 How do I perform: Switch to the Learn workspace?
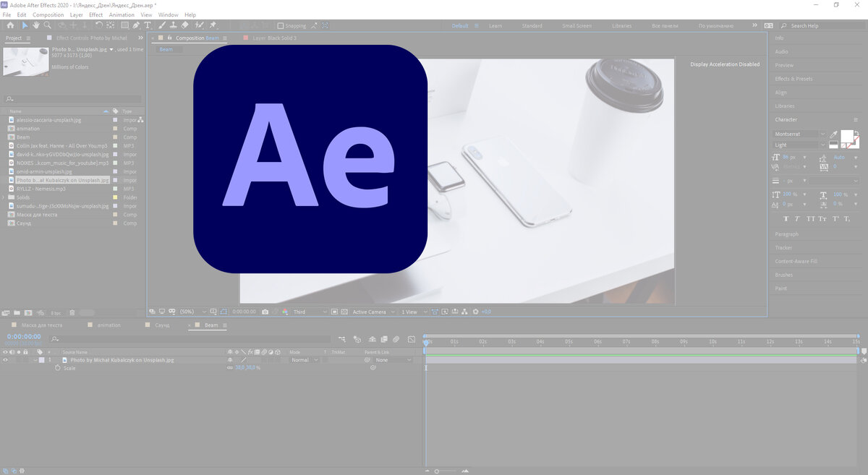pyautogui.click(x=495, y=25)
